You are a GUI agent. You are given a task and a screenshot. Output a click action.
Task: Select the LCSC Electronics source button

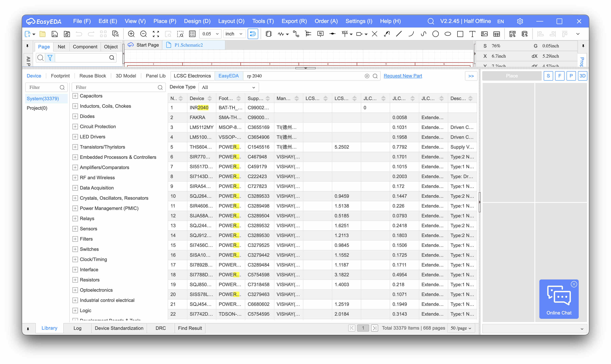(x=192, y=76)
